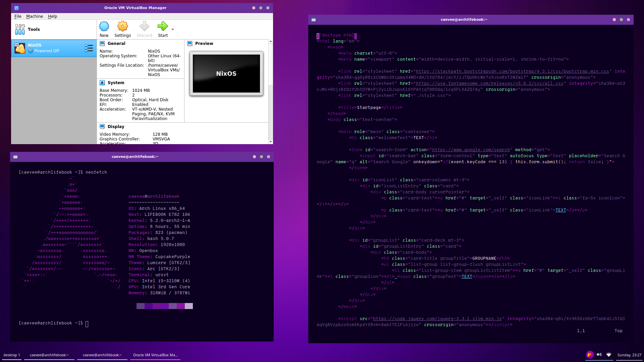The image size is (644, 362).
Task: Click the darkest leftmost neofetch color block
Action: pyautogui.click(x=141, y=306)
